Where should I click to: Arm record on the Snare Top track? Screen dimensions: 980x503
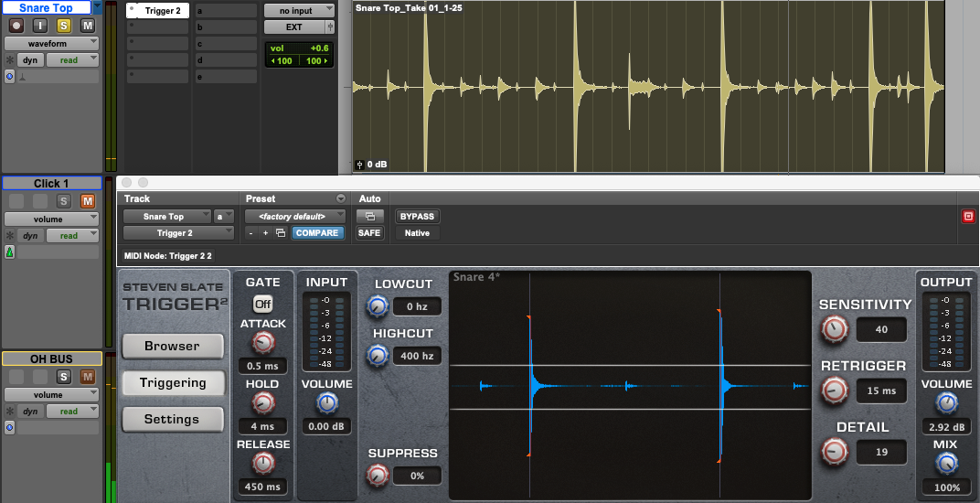tap(16, 26)
